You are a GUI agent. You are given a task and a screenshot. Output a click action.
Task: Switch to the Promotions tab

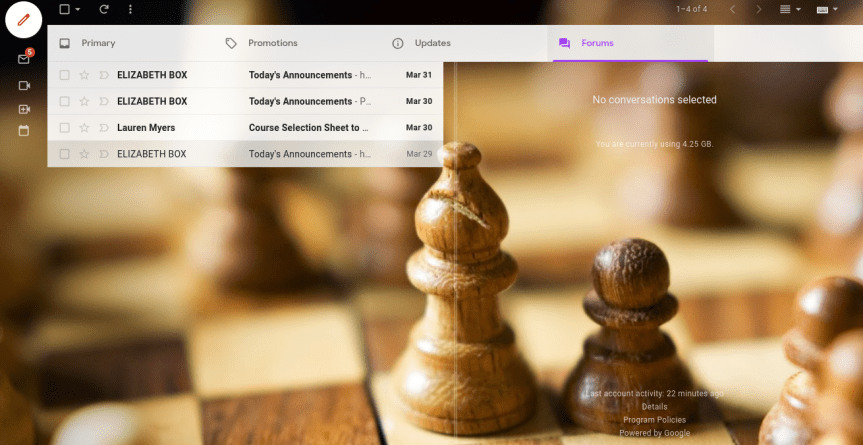[272, 44]
